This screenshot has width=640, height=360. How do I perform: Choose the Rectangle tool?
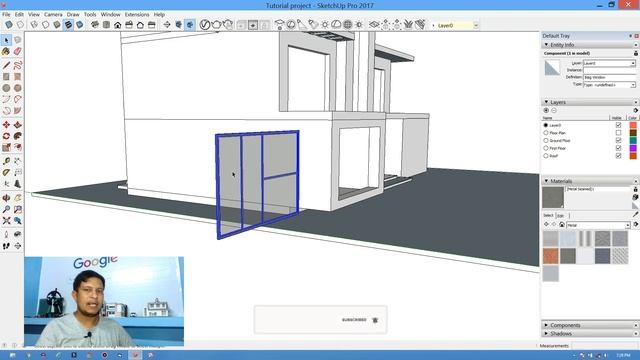coord(6,77)
